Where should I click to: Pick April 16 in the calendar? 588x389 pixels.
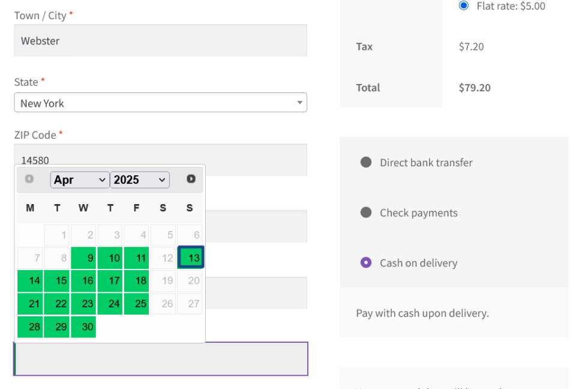click(84, 281)
